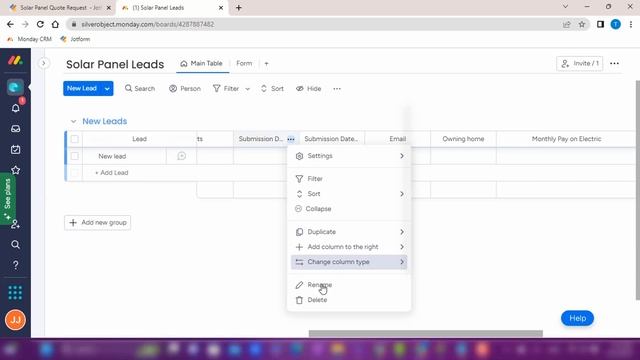Tick the select-all checkbox in header
The height and width of the screenshot is (360, 640).
tap(75, 139)
